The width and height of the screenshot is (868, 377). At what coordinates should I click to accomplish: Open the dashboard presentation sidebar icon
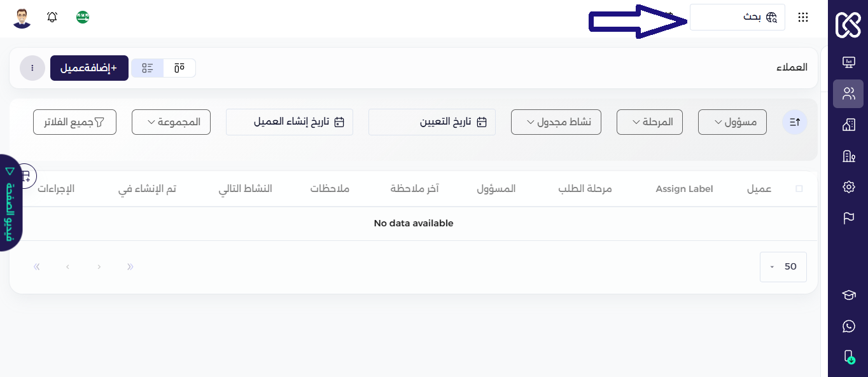pyautogui.click(x=848, y=62)
